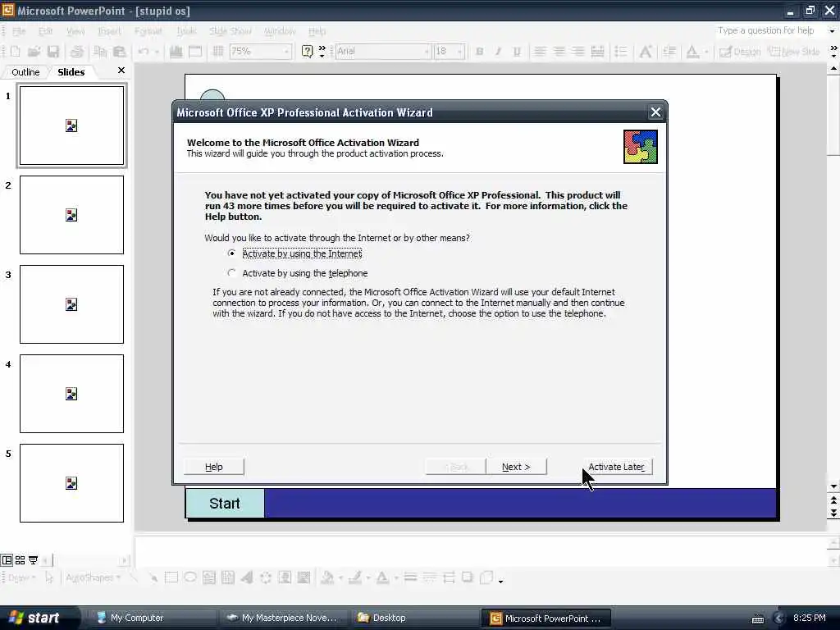
Task: Click the Save floppy disk icon
Action: (53, 52)
